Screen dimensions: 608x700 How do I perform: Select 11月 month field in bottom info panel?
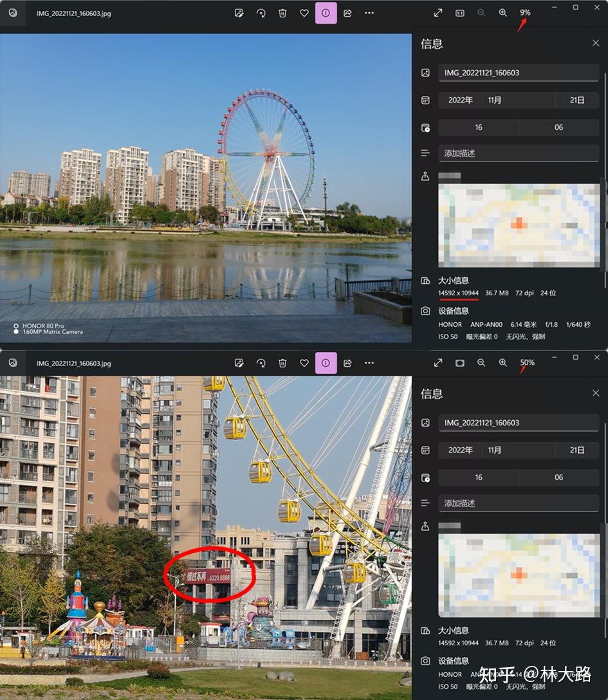pyautogui.click(x=519, y=450)
